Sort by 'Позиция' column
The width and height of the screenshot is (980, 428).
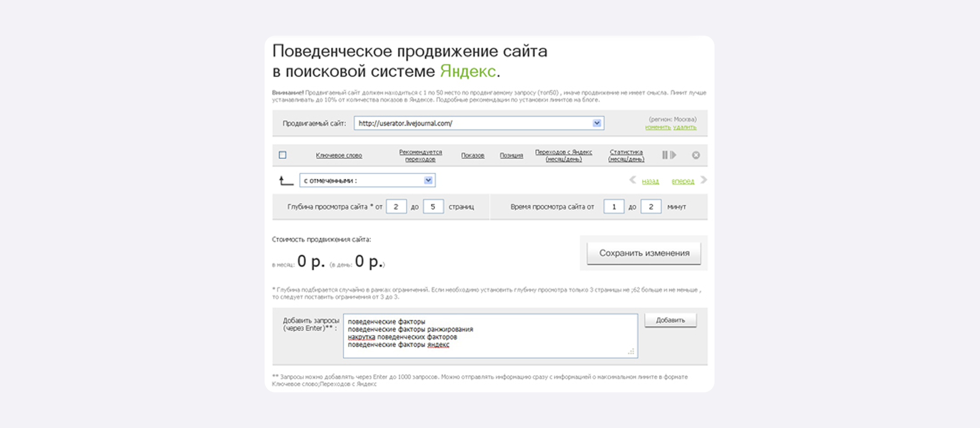[511, 155]
